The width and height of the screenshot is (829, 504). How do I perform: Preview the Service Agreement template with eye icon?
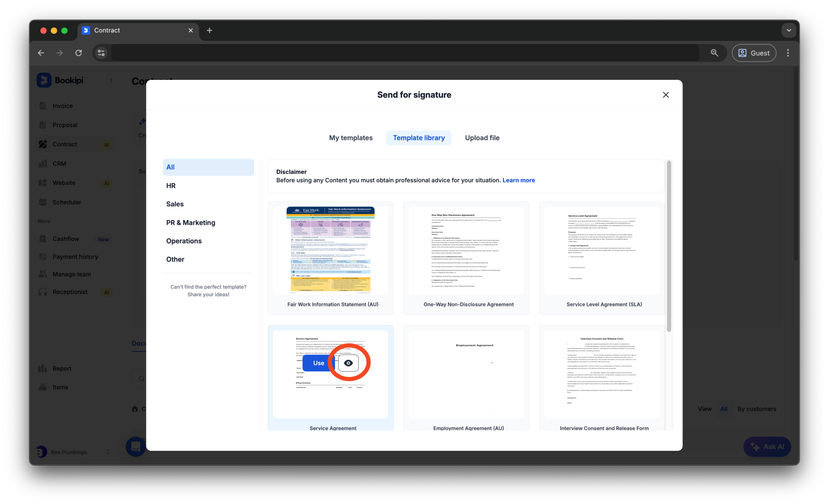click(x=348, y=363)
